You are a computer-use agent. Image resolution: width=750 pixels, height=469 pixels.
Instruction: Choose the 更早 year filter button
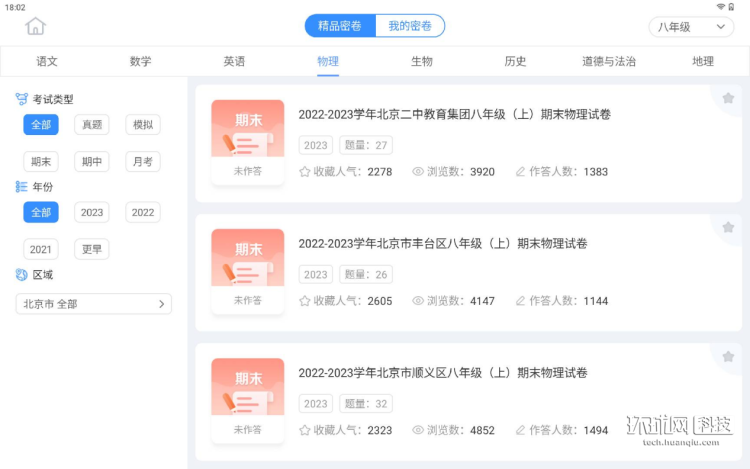coord(92,249)
